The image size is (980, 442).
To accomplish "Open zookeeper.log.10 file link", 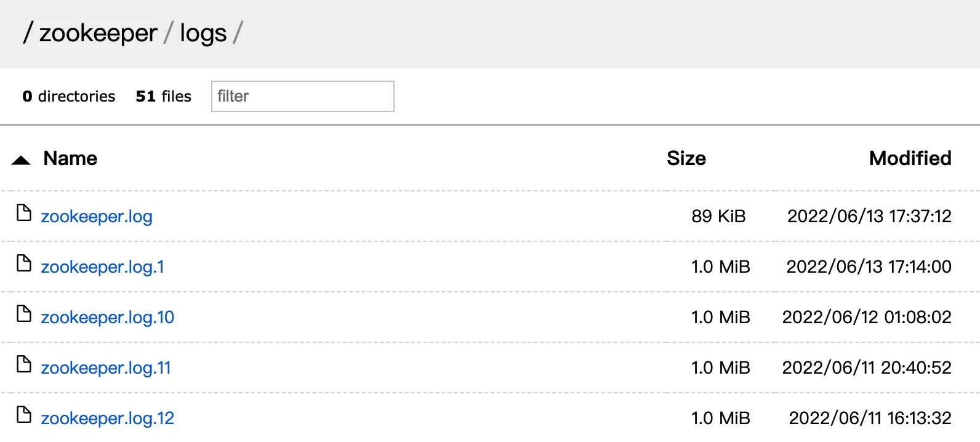I will point(107,318).
